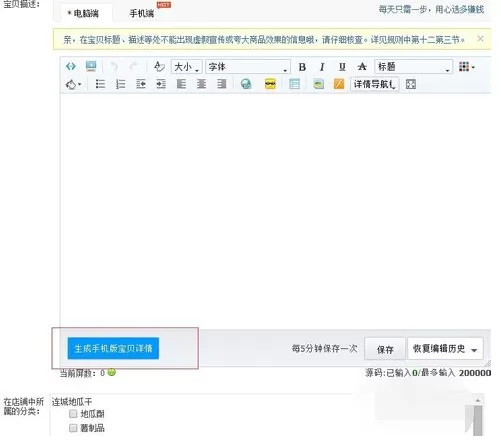Undo the last edit
Viewport: 501px width, 442px height.
click(x=114, y=67)
